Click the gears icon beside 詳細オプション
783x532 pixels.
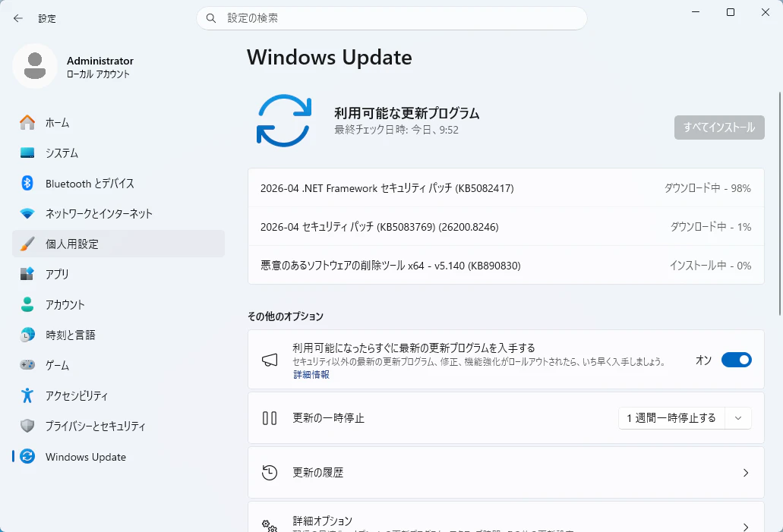pyautogui.click(x=270, y=525)
